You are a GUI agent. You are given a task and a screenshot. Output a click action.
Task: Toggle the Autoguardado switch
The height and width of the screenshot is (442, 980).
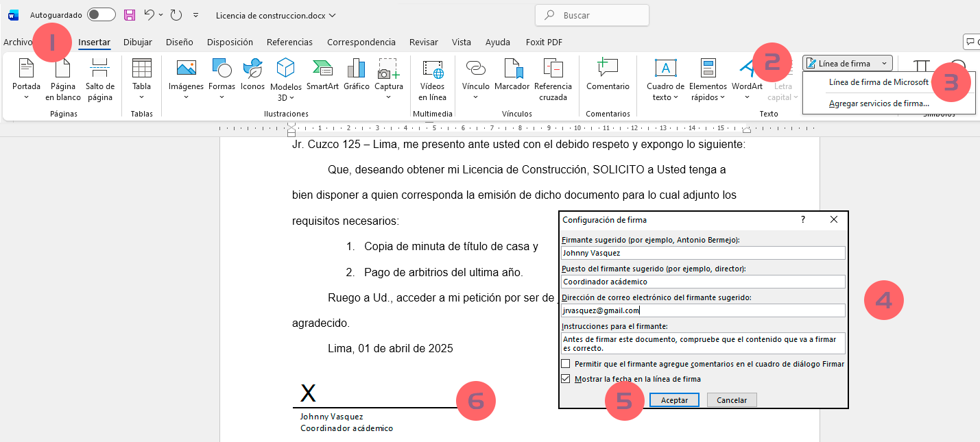coord(101,14)
